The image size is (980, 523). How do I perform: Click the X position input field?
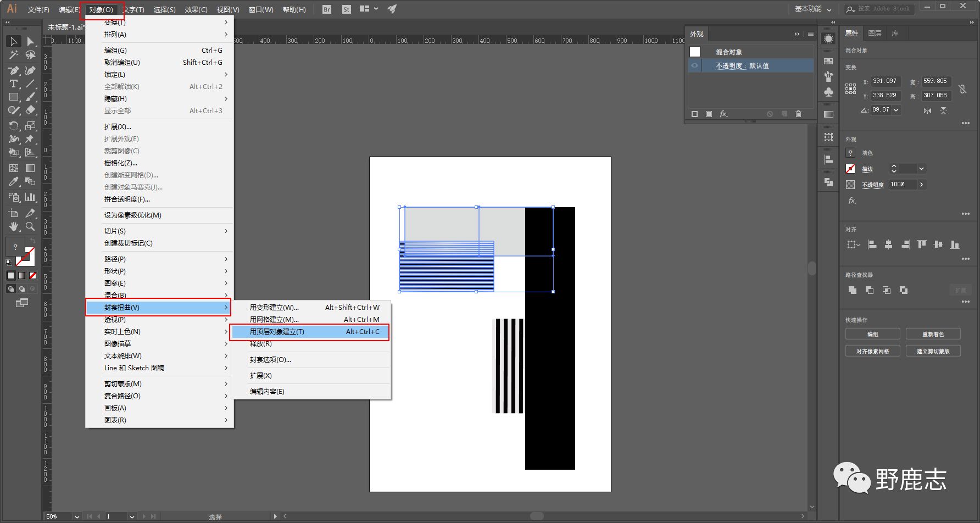(887, 81)
